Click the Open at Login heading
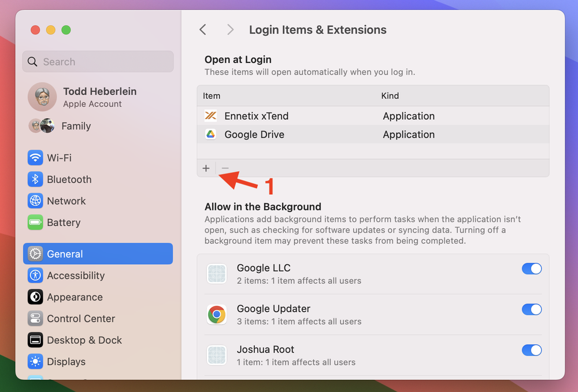The image size is (578, 392). pyautogui.click(x=238, y=60)
